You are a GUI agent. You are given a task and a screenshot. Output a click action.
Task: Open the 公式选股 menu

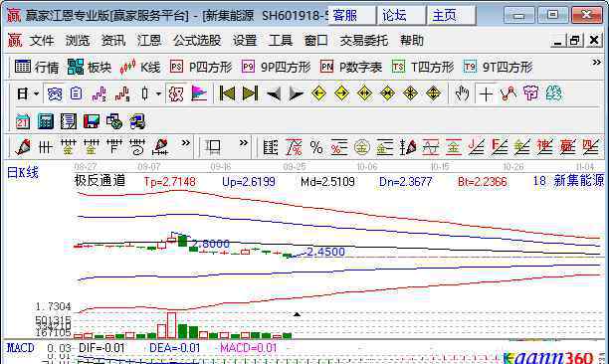[x=197, y=41]
